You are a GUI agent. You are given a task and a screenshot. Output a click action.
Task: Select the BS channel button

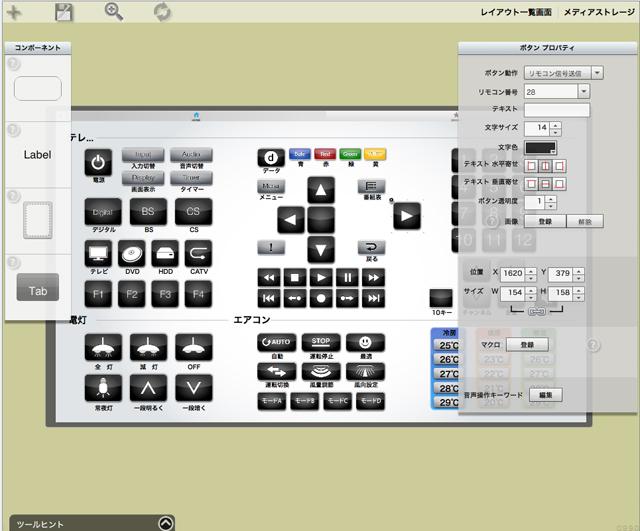(148, 211)
